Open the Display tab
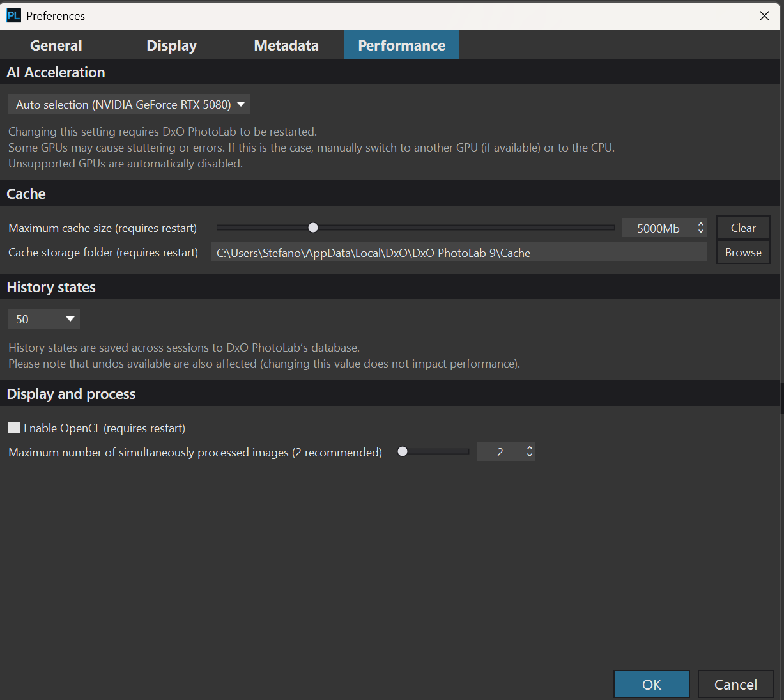Viewport: 784px width, 700px height. 171,45
